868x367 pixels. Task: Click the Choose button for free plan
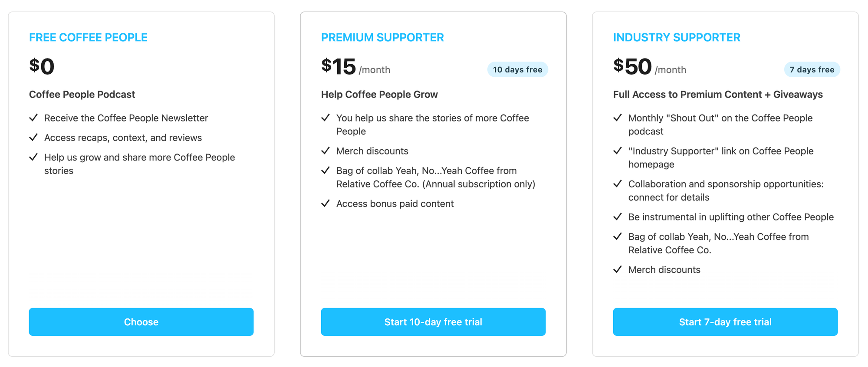point(141,322)
